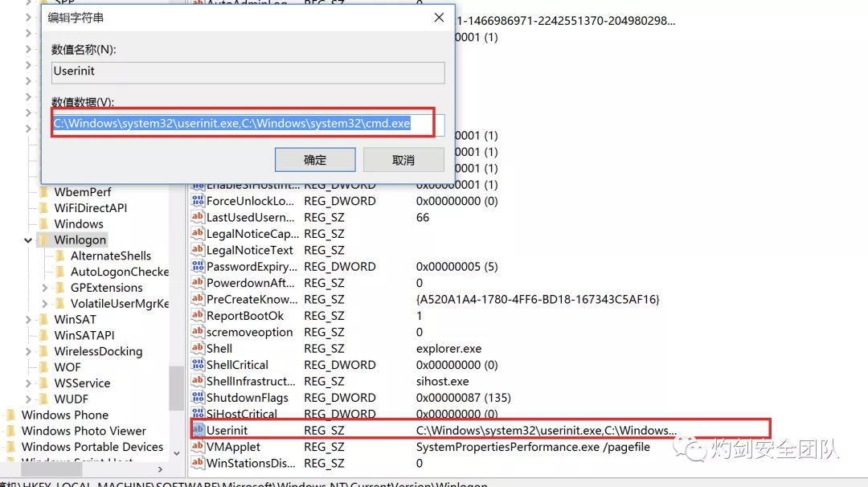Click the SystemPropertiesPerformance.exe /pagefile data
868x487 pixels.
click(x=533, y=447)
